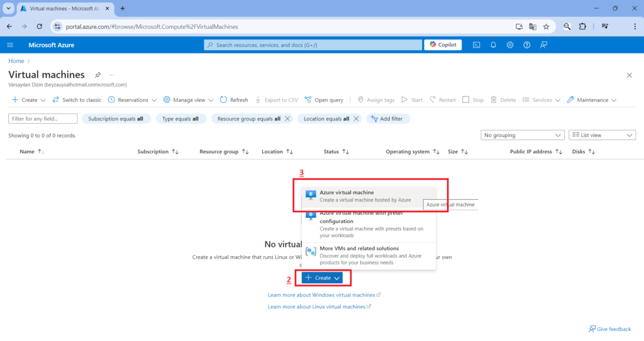Refresh the virtual machines list
This screenshot has height=341, width=644.
coord(234,100)
